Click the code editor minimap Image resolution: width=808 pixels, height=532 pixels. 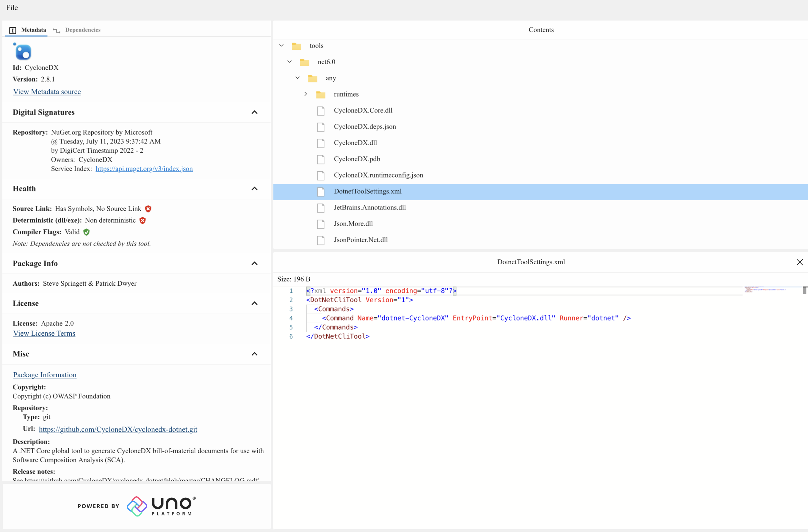coord(765,289)
